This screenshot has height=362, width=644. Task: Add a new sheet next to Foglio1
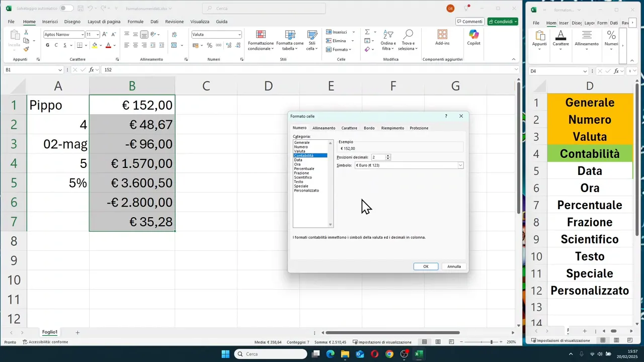click(x=77, y=332)
